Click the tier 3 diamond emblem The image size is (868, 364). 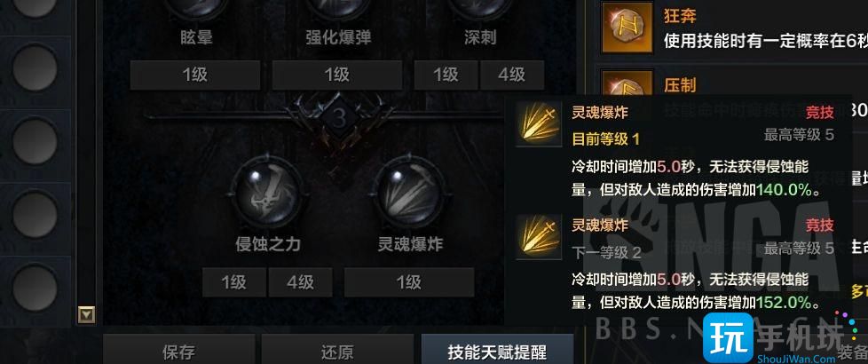point(341,118)
